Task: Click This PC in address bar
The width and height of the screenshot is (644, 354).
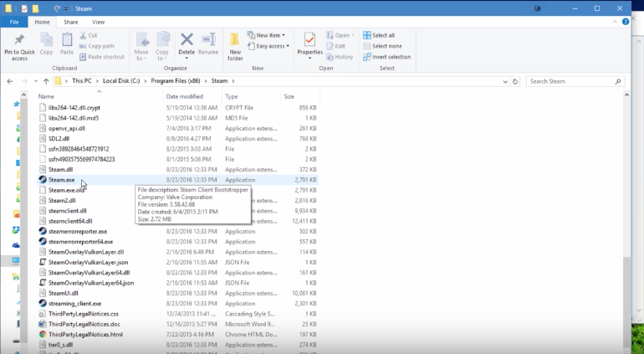Action: point(82,81)
